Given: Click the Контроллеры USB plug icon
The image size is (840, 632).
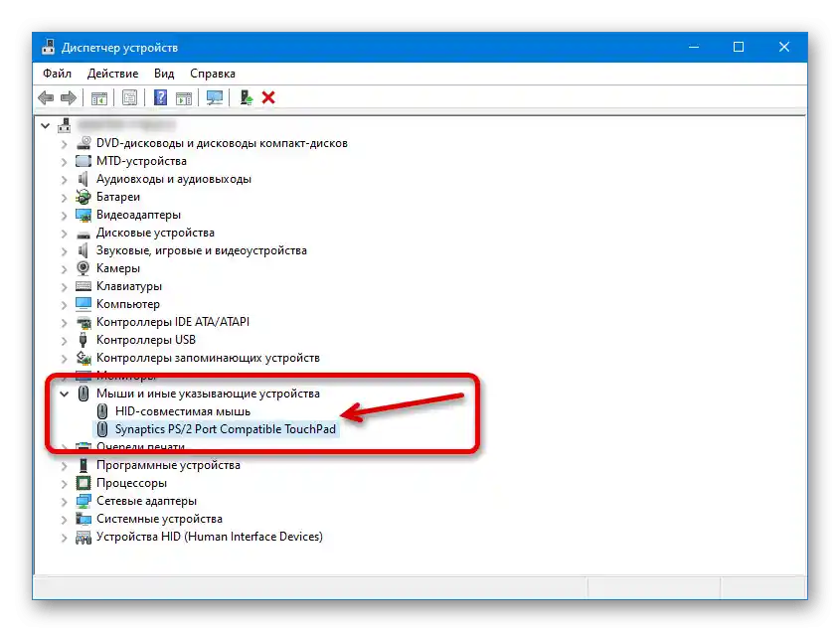Looking at the screenshot, I should click(x=84, y=340).
